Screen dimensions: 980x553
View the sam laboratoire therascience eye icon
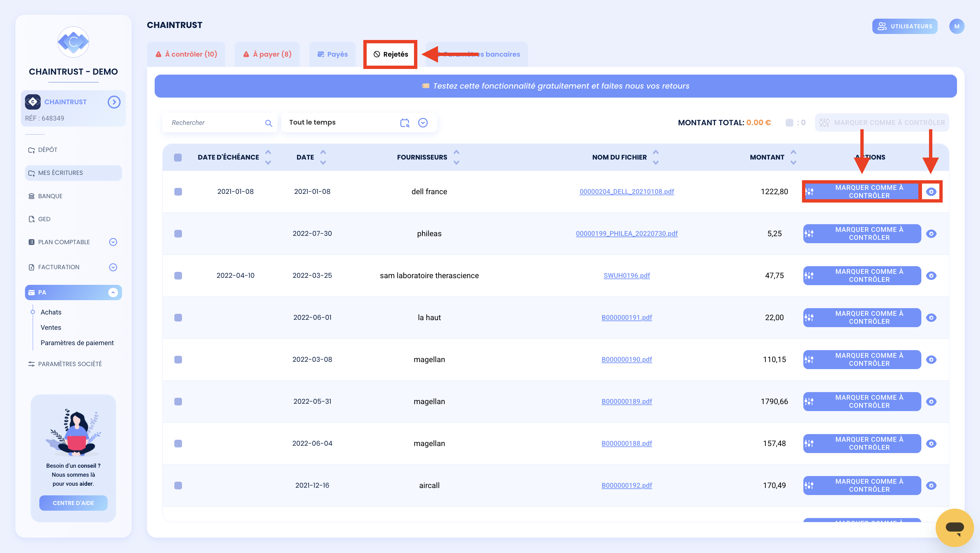931,276
